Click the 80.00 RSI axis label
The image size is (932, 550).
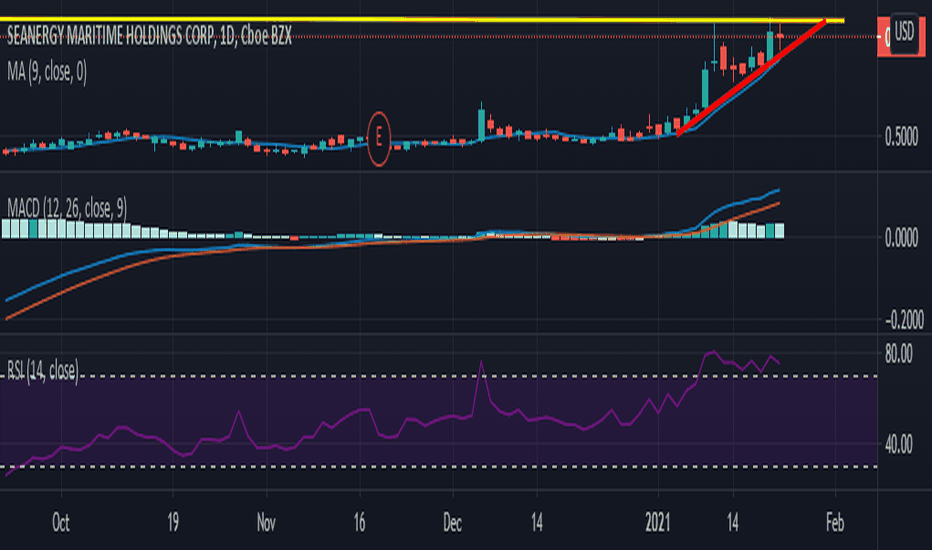[898, 354]
